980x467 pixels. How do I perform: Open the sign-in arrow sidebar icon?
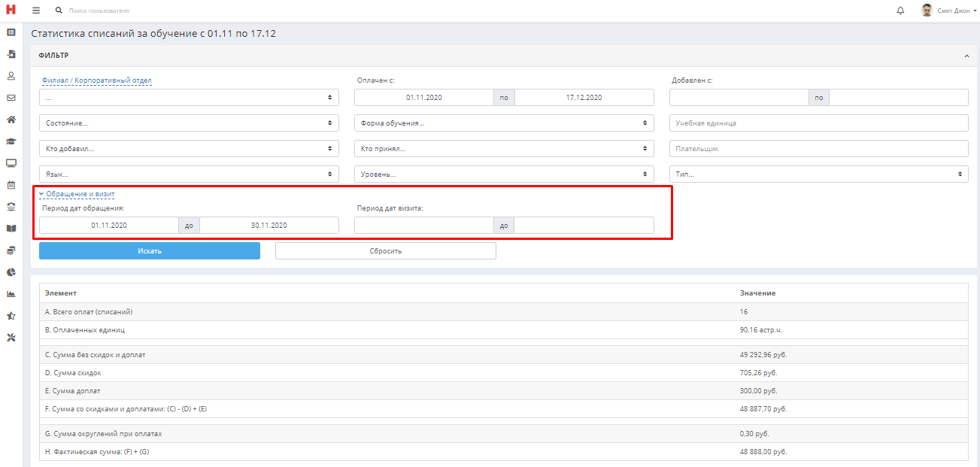(x=11, y=54)
